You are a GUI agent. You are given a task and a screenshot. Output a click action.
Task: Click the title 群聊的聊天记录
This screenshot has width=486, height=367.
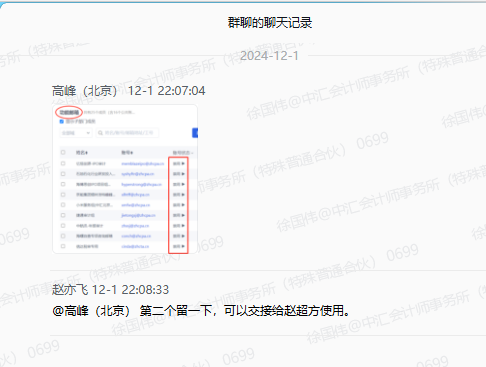tap(270, 23)
